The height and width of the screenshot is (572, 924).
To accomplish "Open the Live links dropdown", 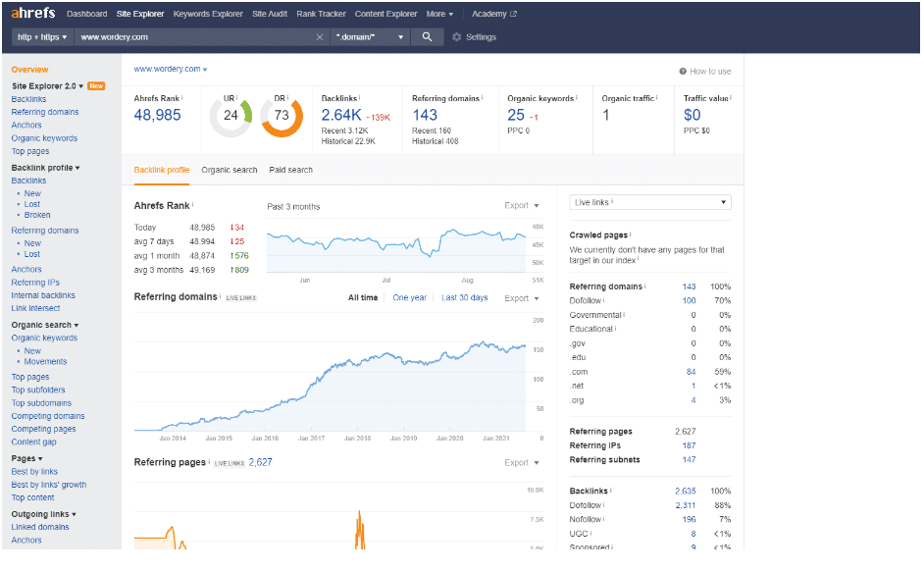I will coord(650,202).
